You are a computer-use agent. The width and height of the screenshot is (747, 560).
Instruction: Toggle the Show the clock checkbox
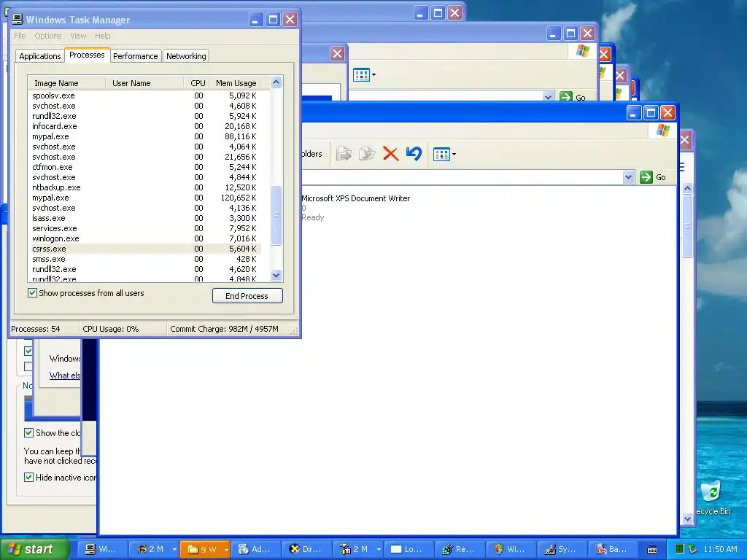click(x=28, y=433)
